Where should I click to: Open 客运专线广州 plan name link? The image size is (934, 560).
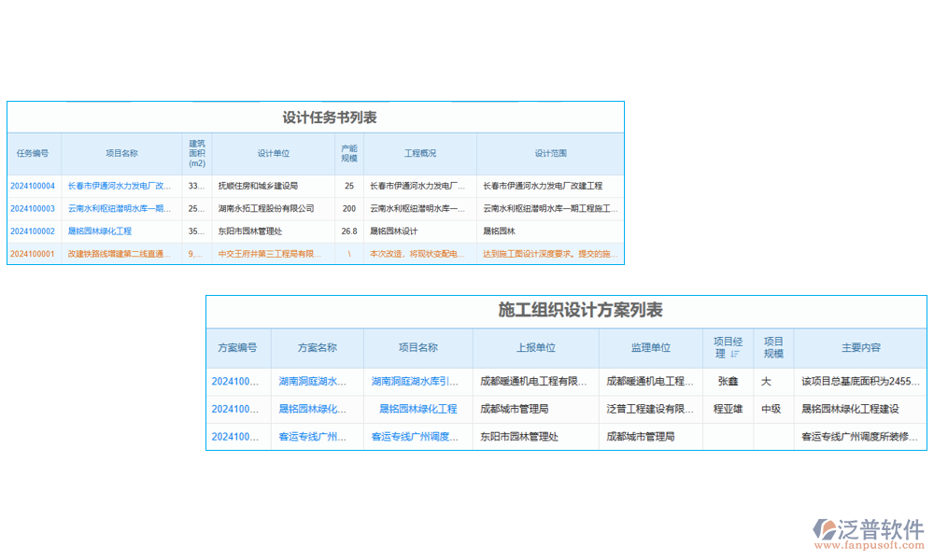tap(313, 436)
